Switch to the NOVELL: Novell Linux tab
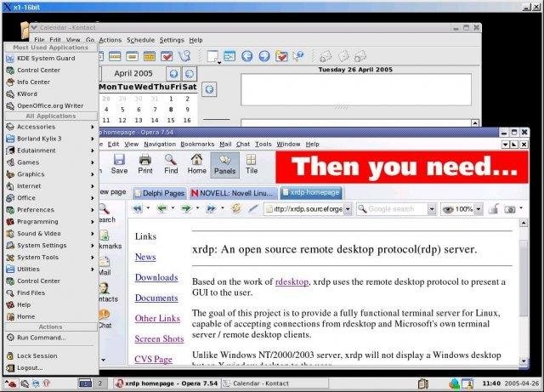Image resolution: width=544 pixels, height=392 pixels. 233,193
